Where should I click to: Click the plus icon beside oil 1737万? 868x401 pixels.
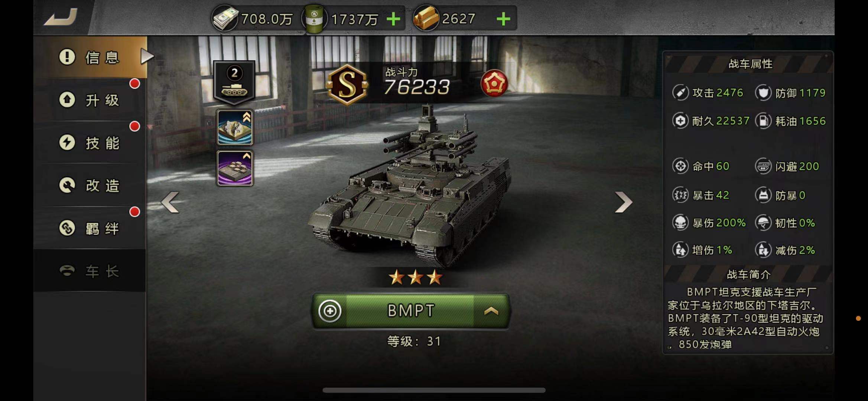point(393,19)
